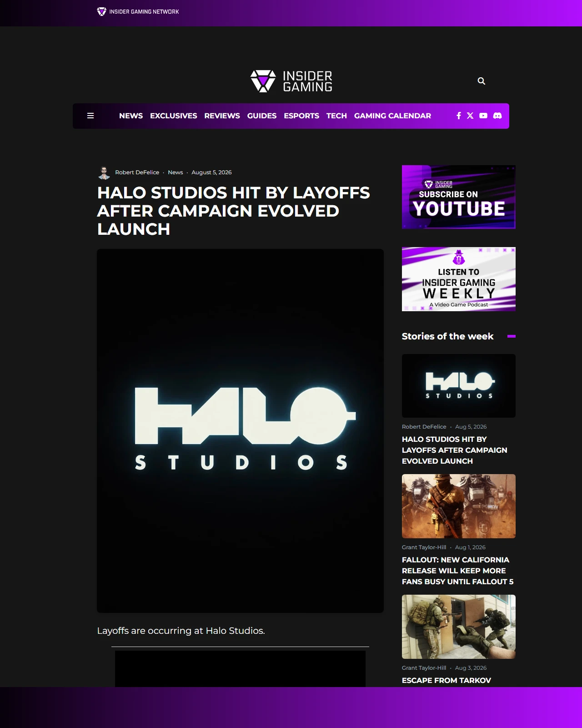Click the caption Layoffs are occurring at Halo Studios

point(181,631)
